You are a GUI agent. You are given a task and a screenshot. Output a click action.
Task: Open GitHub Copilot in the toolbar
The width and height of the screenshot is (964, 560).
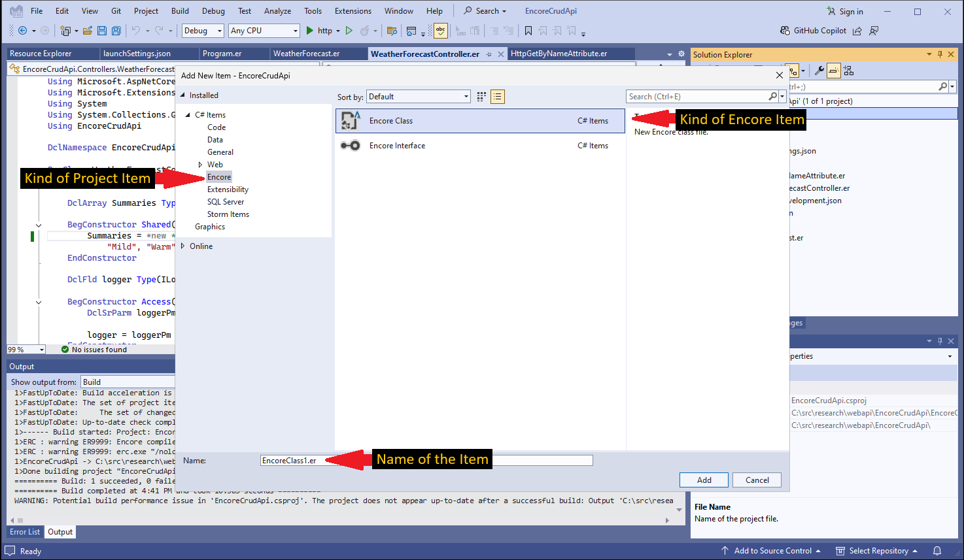(813, 31)
